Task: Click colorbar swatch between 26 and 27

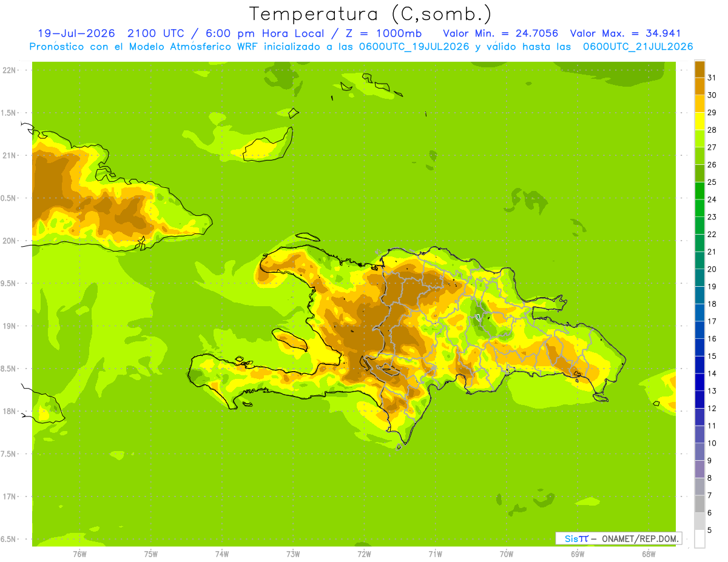Action: point(699,156)
